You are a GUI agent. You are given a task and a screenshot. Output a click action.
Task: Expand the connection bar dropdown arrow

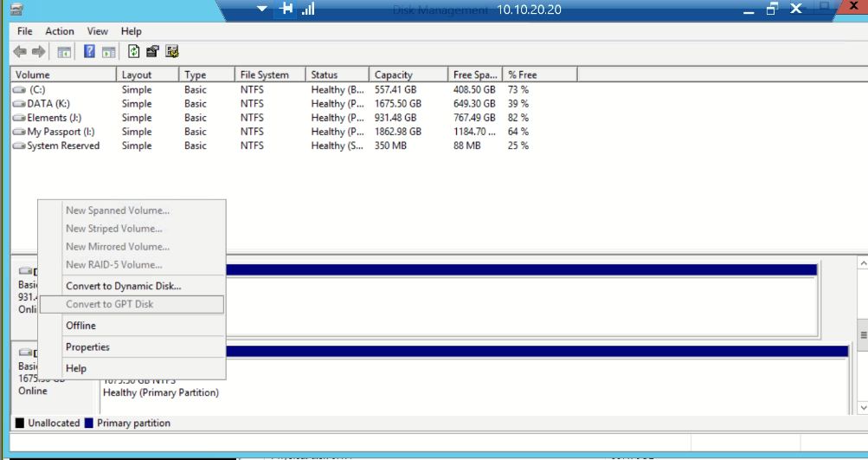pos(263,10)
